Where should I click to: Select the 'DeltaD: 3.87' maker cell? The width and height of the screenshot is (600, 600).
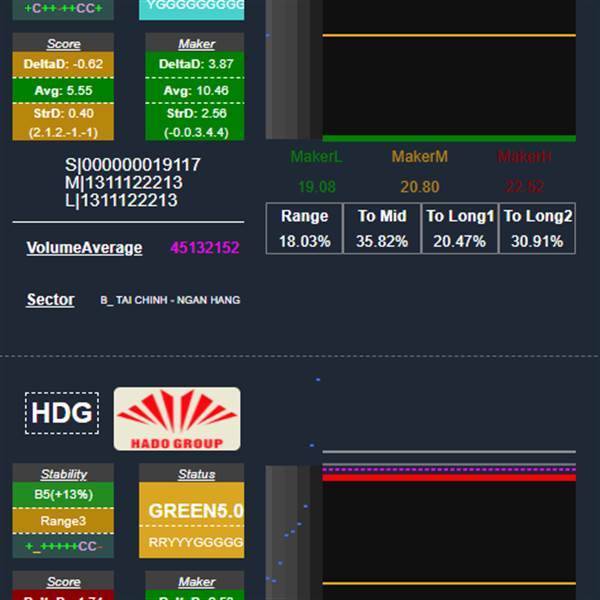[x=195, y=64]
